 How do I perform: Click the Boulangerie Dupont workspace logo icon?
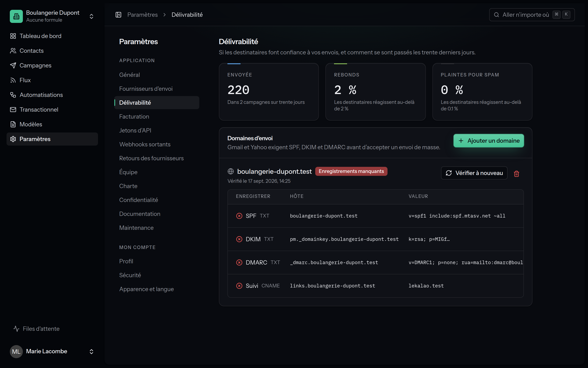coord(16,16)
